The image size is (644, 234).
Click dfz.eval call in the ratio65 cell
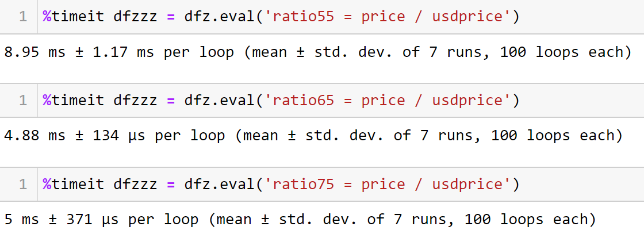220,101
